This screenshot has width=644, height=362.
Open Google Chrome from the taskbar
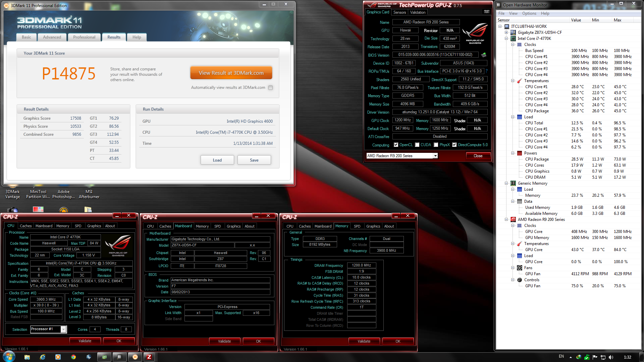[73, 357]
